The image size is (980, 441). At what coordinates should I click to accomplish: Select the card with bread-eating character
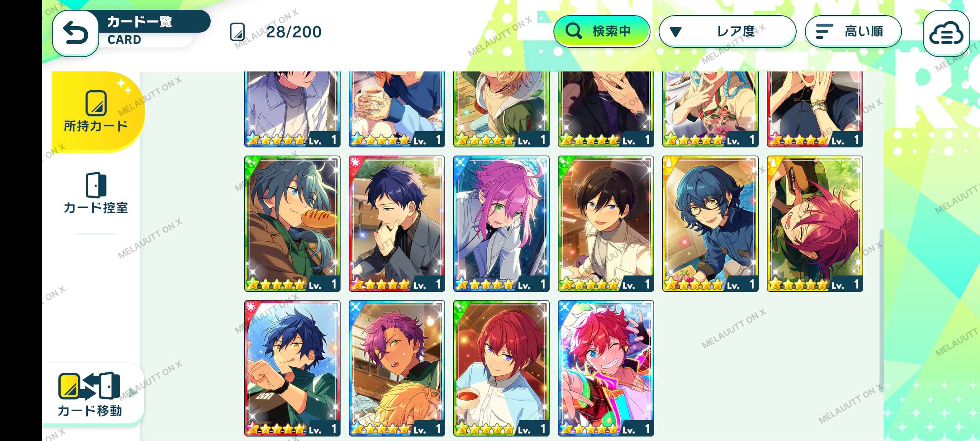(292, 223)
